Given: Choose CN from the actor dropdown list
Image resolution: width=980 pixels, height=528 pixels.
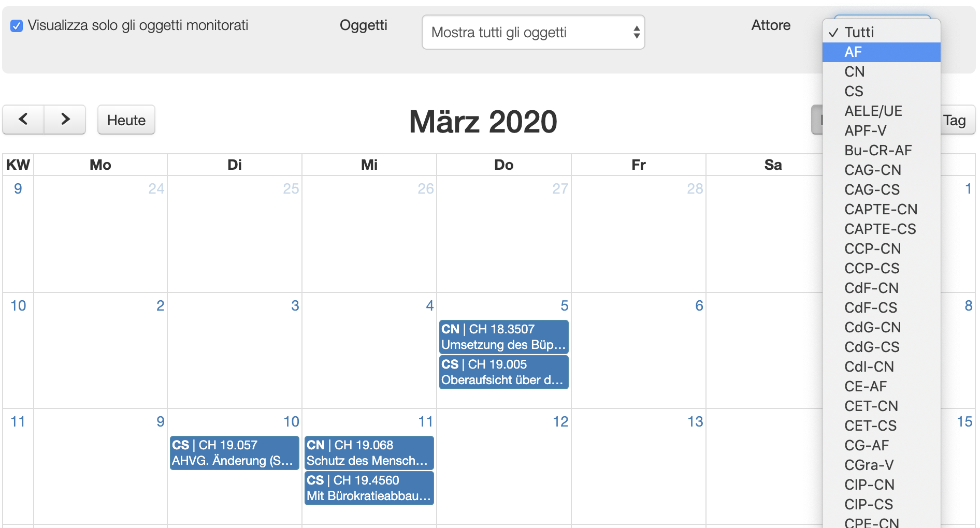Looking at the screenshot, I should [881, 72].
